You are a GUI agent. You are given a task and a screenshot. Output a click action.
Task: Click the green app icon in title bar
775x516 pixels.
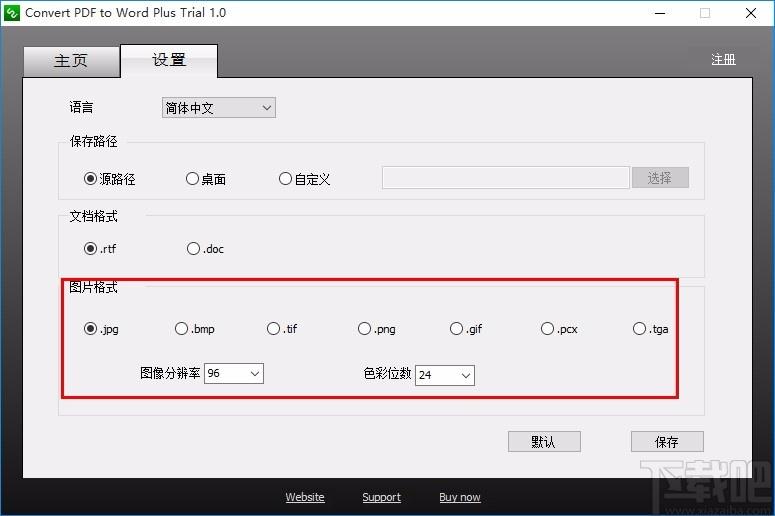click(x=12, y=12)
